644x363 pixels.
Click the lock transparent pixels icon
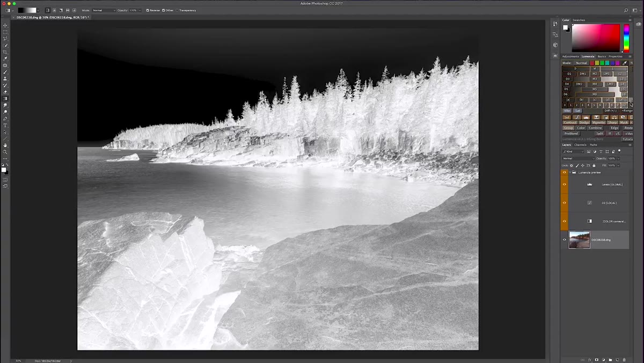(x=572, y=165)
